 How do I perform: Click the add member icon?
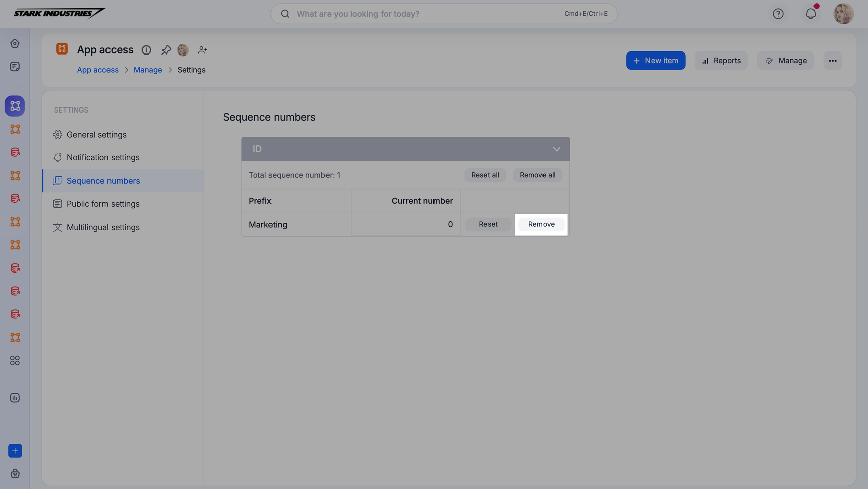(202, 50)
